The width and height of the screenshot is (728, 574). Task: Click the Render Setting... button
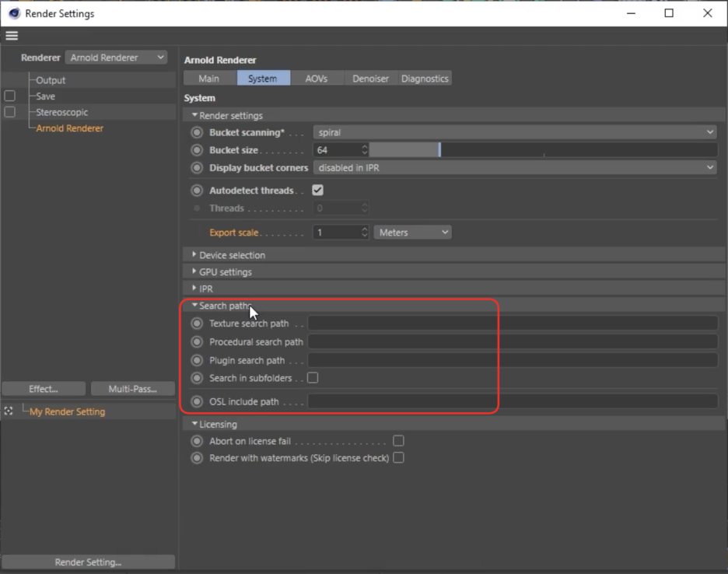(88, 562)
